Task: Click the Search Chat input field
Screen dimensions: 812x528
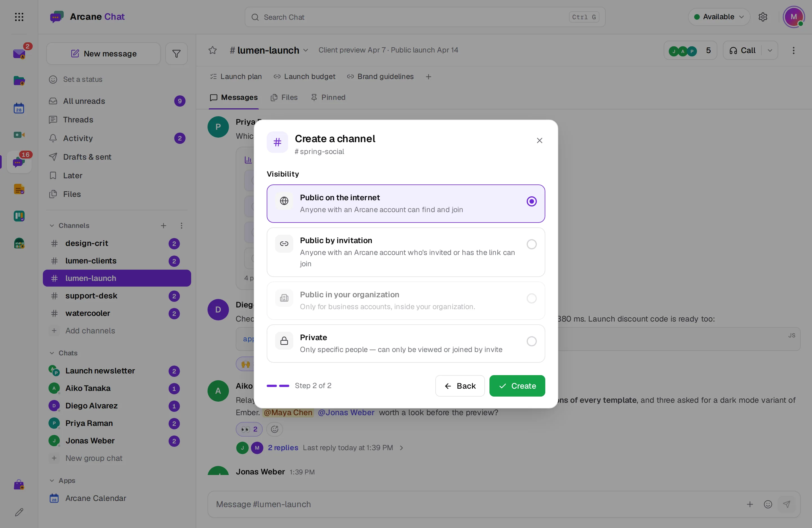Action: coord(425,17)
